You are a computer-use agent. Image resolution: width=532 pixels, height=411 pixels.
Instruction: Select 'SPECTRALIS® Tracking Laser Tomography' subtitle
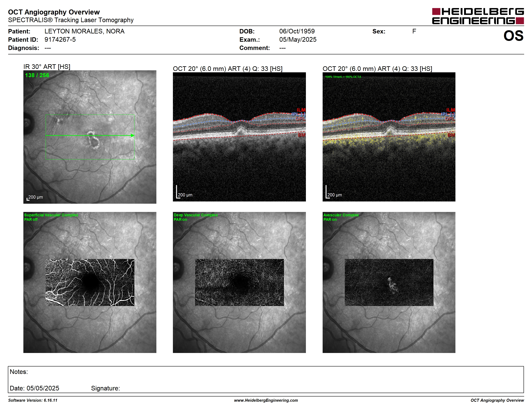click(71, 20)
